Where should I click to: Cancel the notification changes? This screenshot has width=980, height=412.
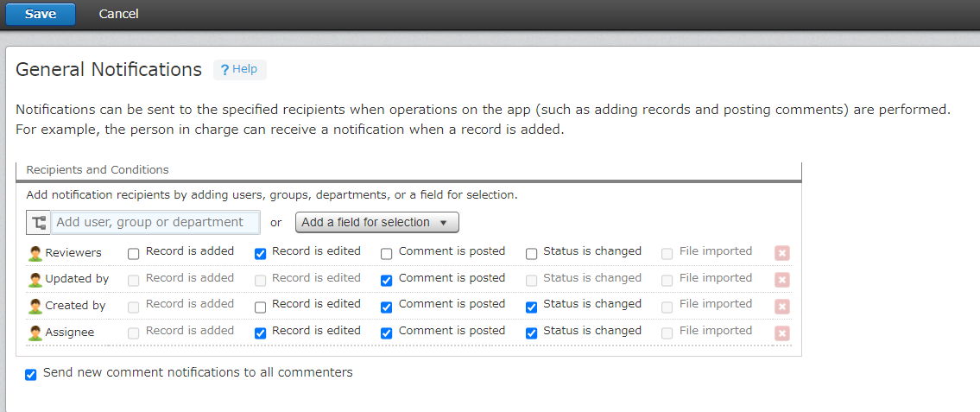tap(118, 14)
